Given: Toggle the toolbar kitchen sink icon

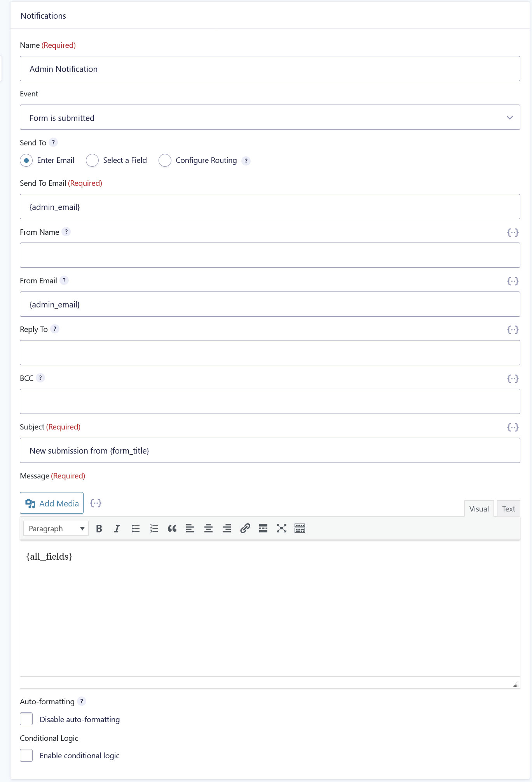Looking at the screenshot, I should 300,529.
